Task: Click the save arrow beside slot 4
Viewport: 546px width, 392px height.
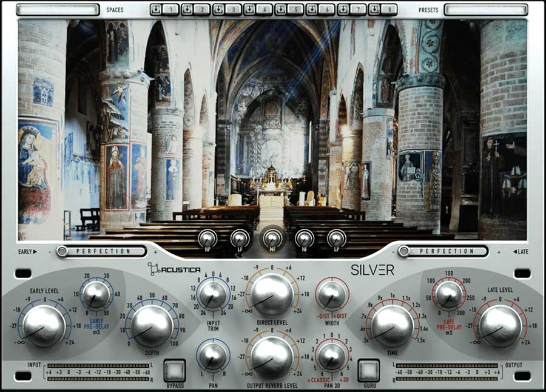Action: tap(249, 10)
